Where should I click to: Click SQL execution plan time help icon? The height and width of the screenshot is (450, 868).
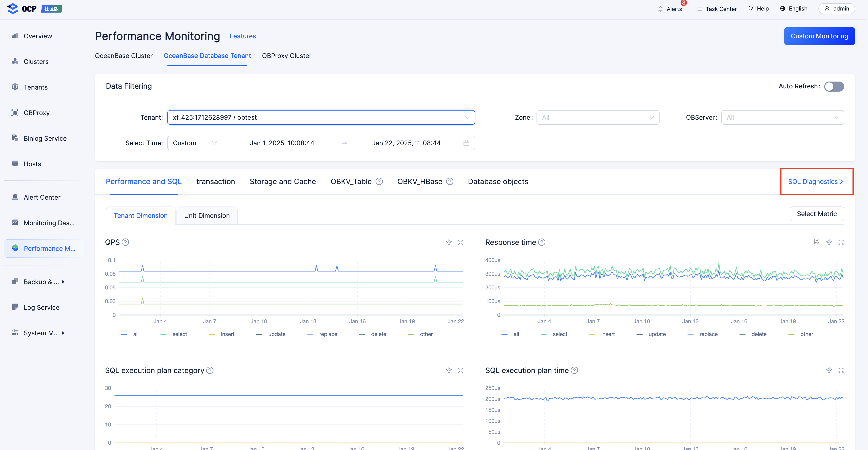574,370
